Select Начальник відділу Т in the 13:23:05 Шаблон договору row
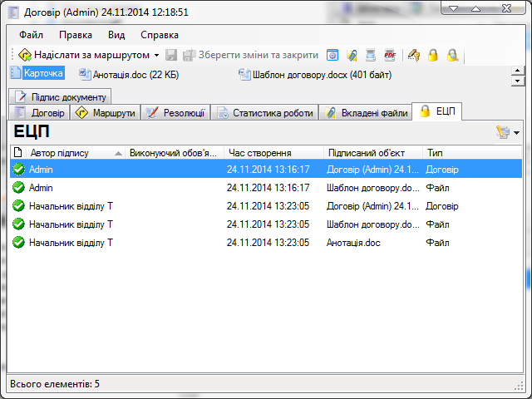Viewport: 532px width, 399px height. pos(71,224)
